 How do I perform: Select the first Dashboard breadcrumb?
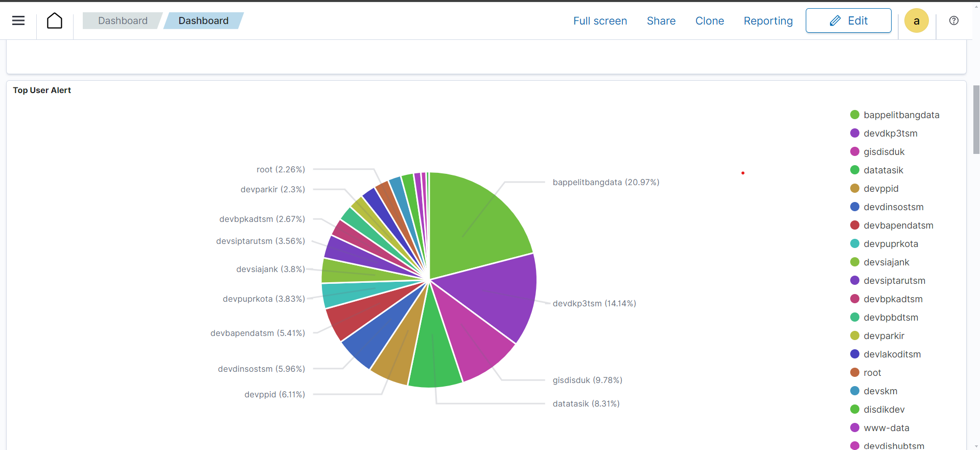coord(123,20)
